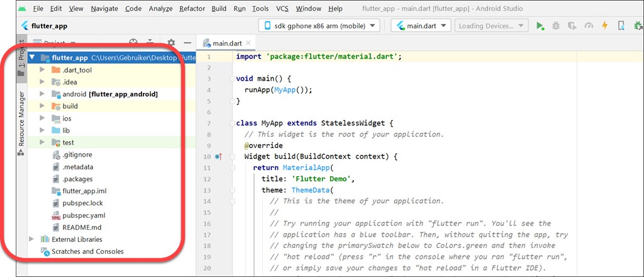Select pubspec.lock file

[x=83, y=203]
